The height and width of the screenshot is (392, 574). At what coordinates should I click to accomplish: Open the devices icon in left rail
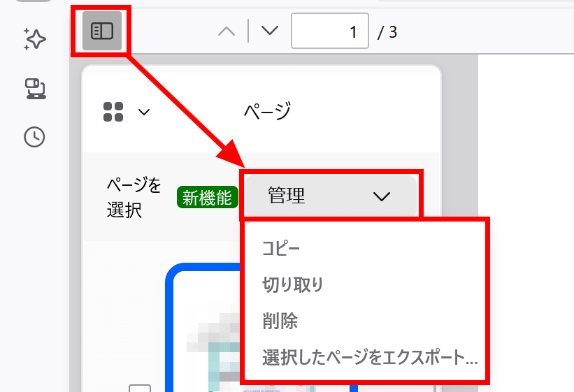click(x=35, y=89)
